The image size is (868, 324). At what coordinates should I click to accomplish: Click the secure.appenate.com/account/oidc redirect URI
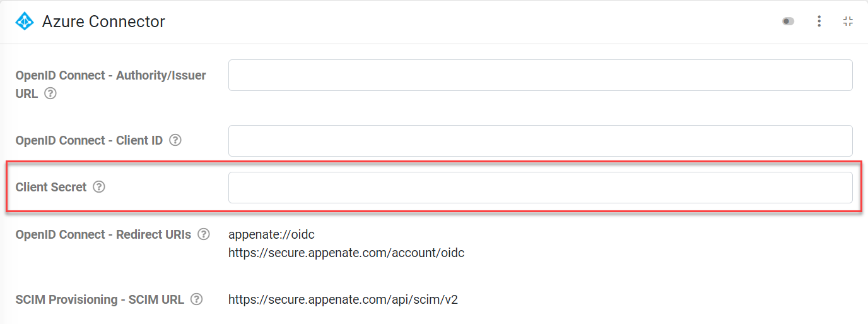tap(346, 253)
